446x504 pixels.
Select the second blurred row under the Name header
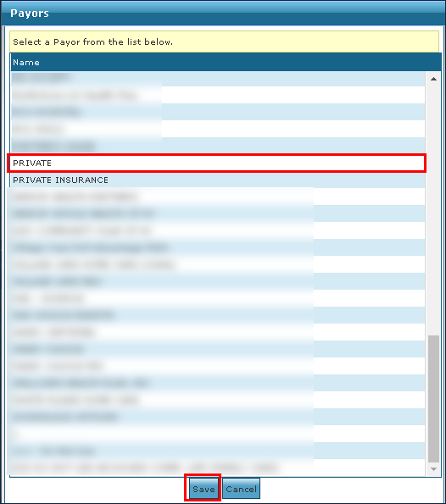(217, 95)
